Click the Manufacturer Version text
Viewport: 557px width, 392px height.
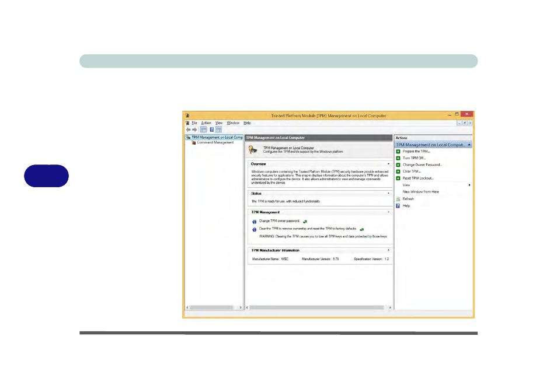(x=320, y=260)
